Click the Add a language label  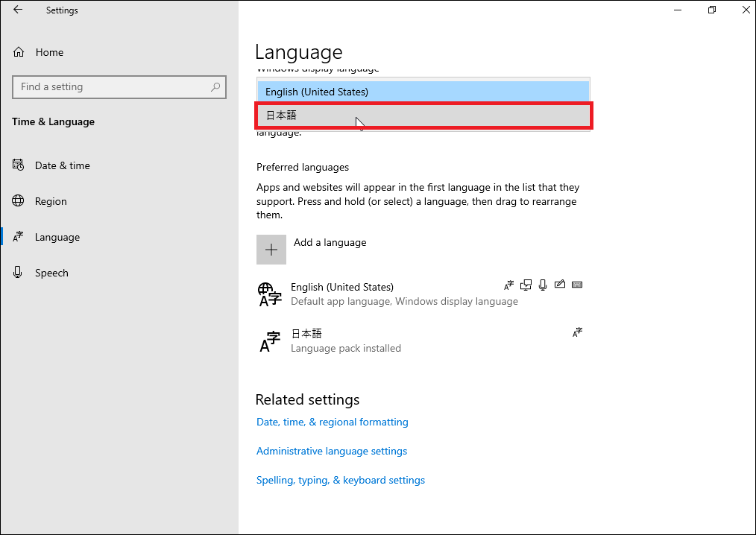[330, 242]
